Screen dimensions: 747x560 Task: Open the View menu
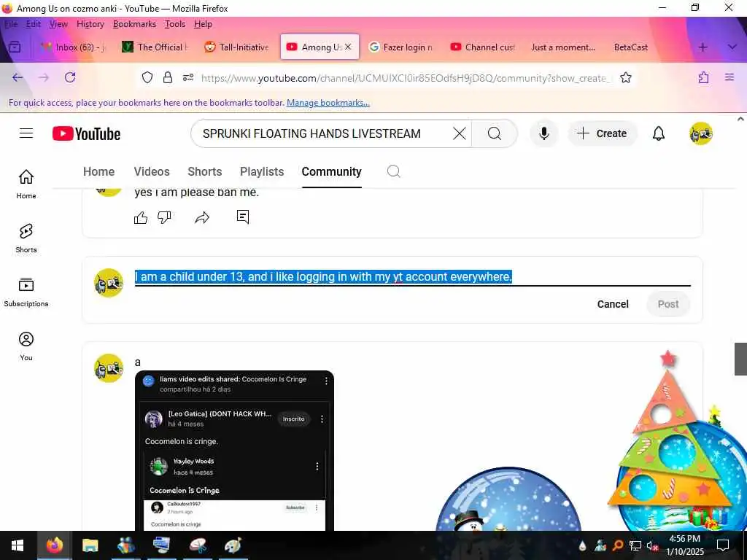tap(58, 24)
